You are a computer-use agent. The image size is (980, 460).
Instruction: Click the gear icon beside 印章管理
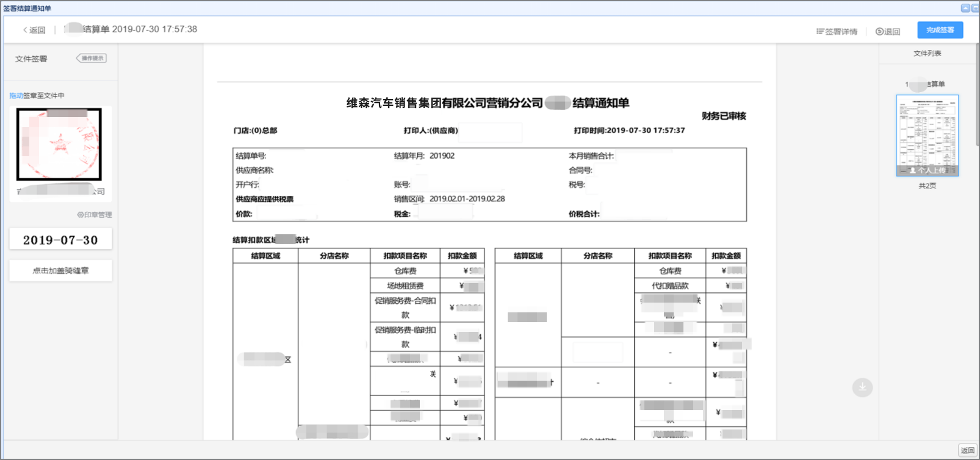tap(81, 215)
